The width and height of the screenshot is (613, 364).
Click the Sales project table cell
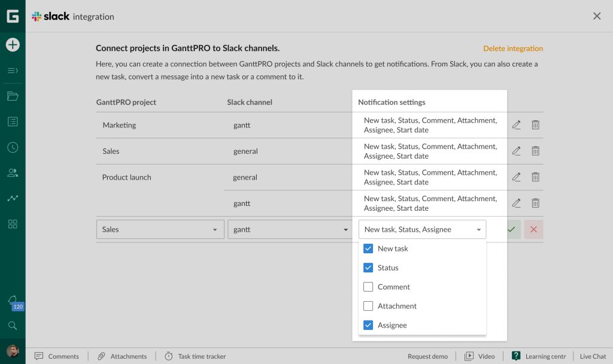[111, 151]
